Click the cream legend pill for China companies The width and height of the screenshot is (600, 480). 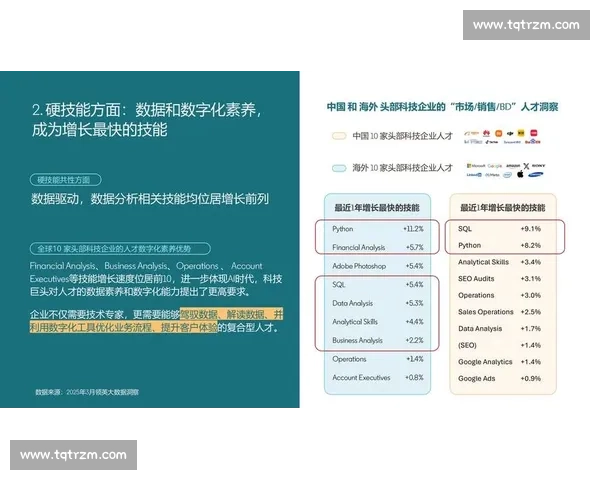coord(339,136)
